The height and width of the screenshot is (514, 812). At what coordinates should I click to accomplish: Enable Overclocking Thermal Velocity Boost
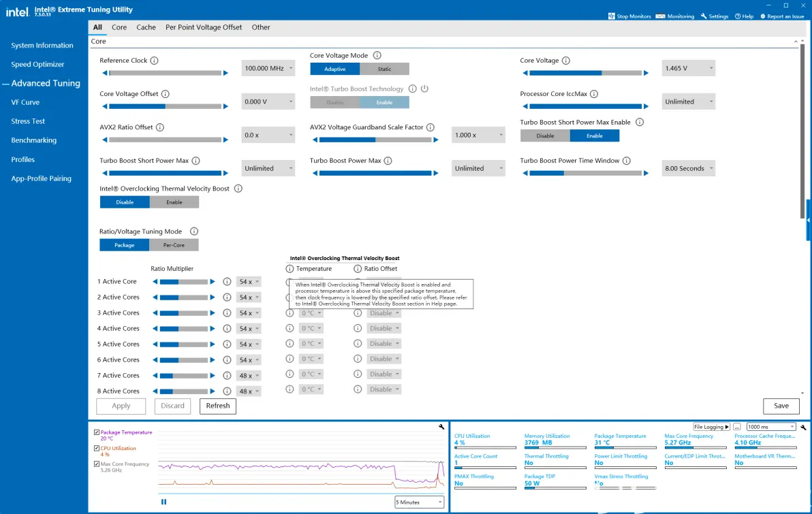point(174,202)
